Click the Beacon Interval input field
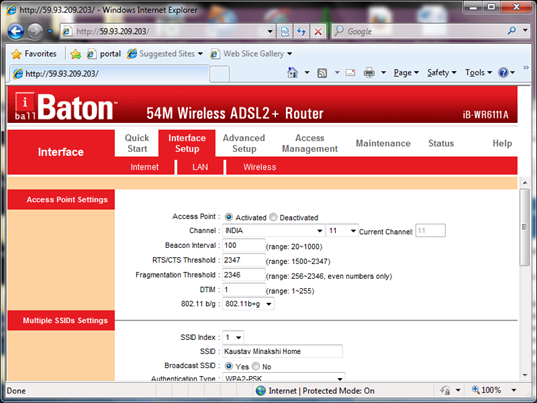 [x=243, y=245]
